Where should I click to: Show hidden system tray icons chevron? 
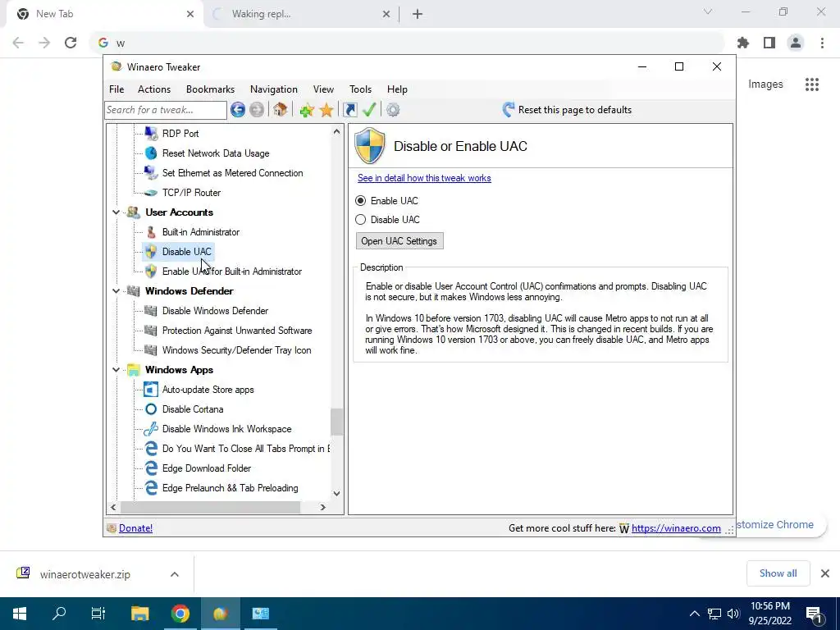[x=694, y=614]
